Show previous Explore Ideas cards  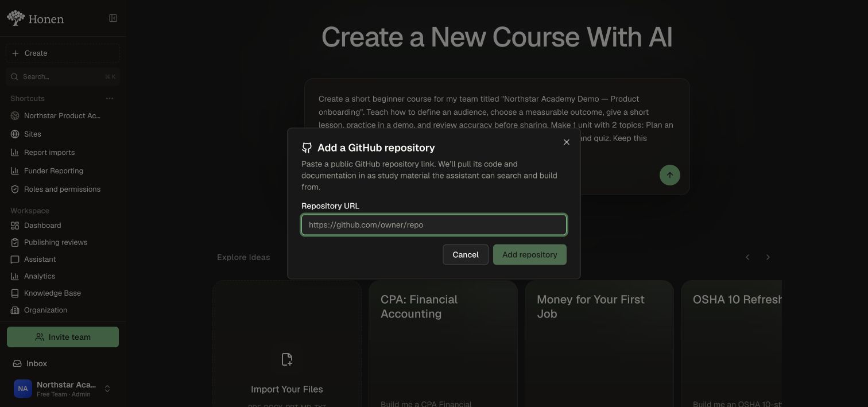747,257
